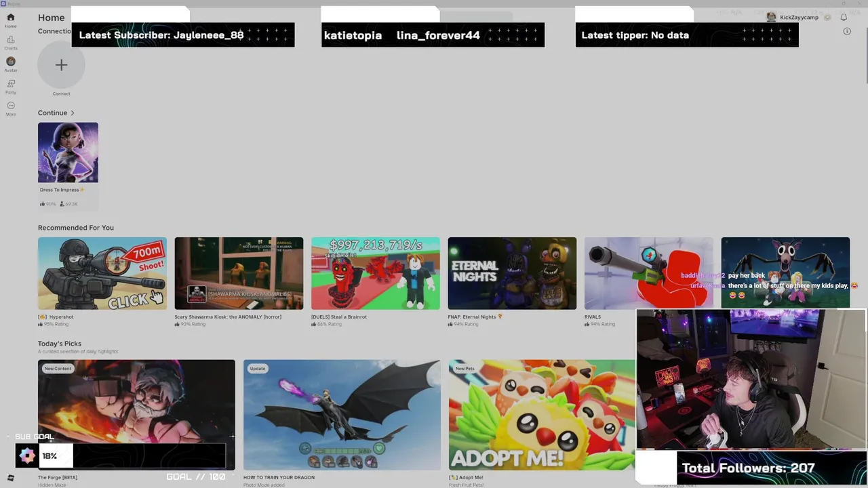Open the FNAF Eternal Nights thumbnail
This screenshot has width=868, height=488.
[x=512, y=273]
